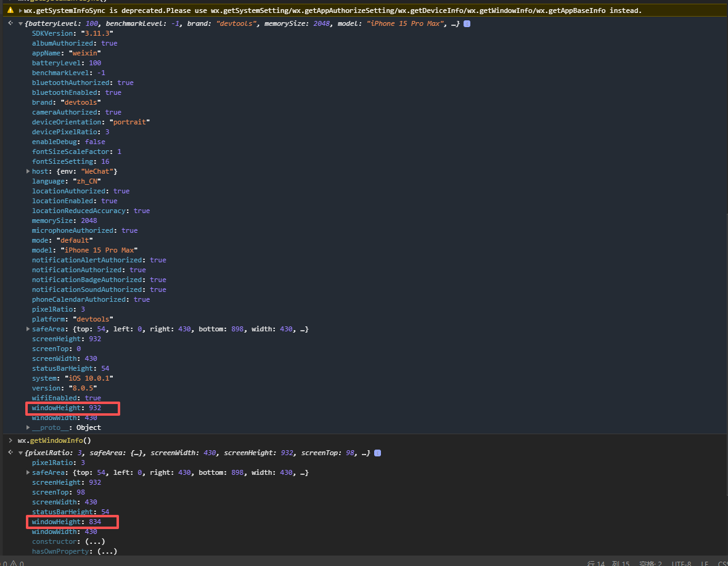The height and width of the screenshot is (566, 728).
Task: Select the phoneCalendarAuthorized: true row
Action: pos(91,299)
